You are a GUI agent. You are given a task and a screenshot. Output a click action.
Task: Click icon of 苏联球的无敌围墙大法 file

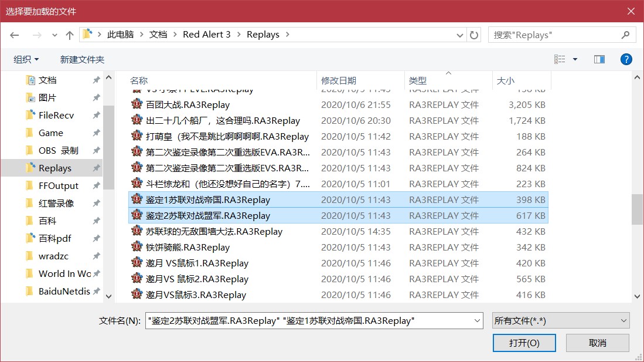(x=137, y=231)
